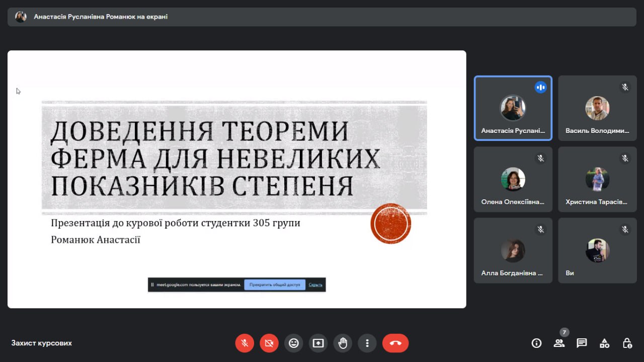Unmute the microphone in the call controls
The image size is (644, 362).
(x=245, y=343)
